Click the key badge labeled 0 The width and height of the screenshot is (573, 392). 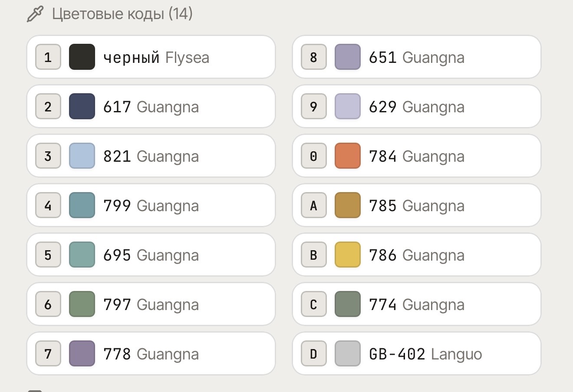[314, 156]
